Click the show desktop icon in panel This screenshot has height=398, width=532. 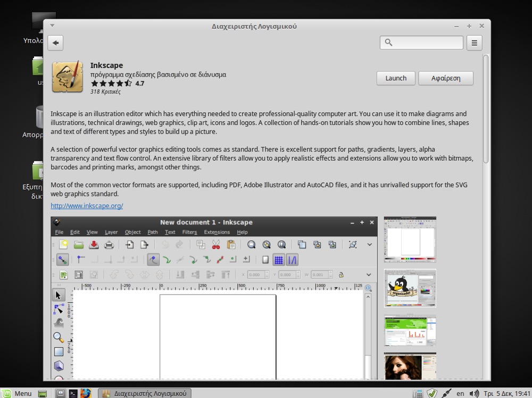[x=43, y=393]
